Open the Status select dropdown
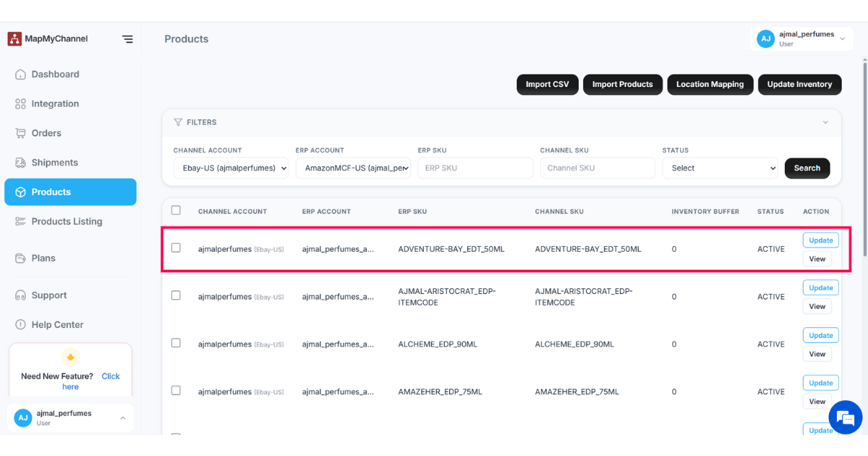The image size is (868, 456). coord(720,168)
